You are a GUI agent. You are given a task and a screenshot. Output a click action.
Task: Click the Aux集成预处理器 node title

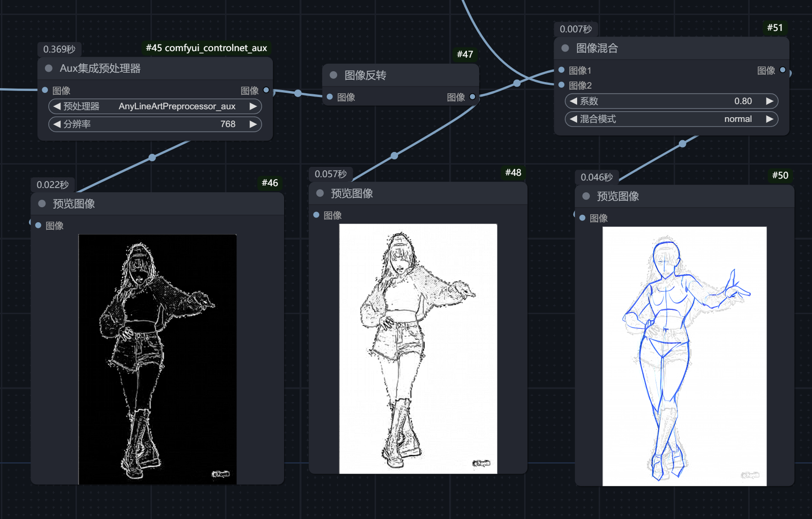point(100,68)
